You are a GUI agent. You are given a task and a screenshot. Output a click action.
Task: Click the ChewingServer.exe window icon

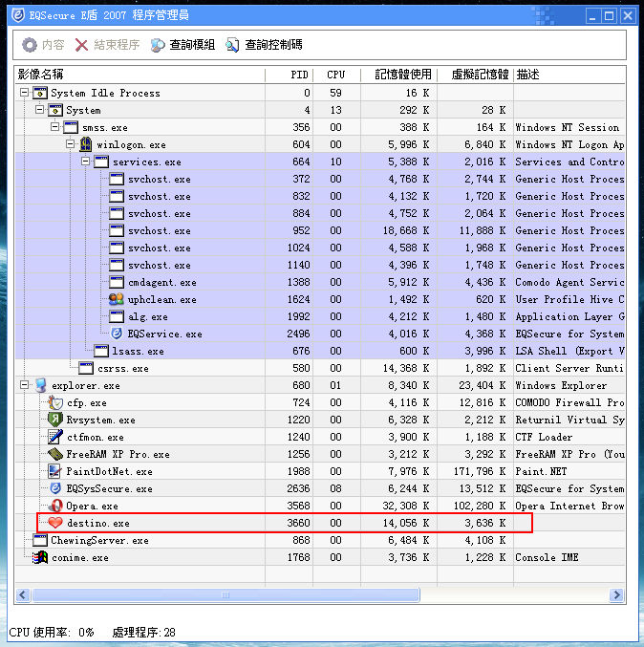[x=40, y=540]
